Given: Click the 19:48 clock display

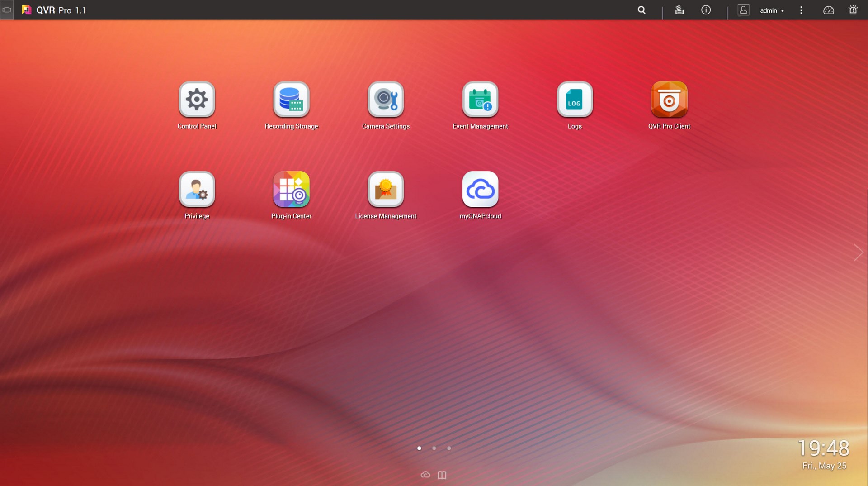Looking at the screenshot, I should (x=823, y=448).
